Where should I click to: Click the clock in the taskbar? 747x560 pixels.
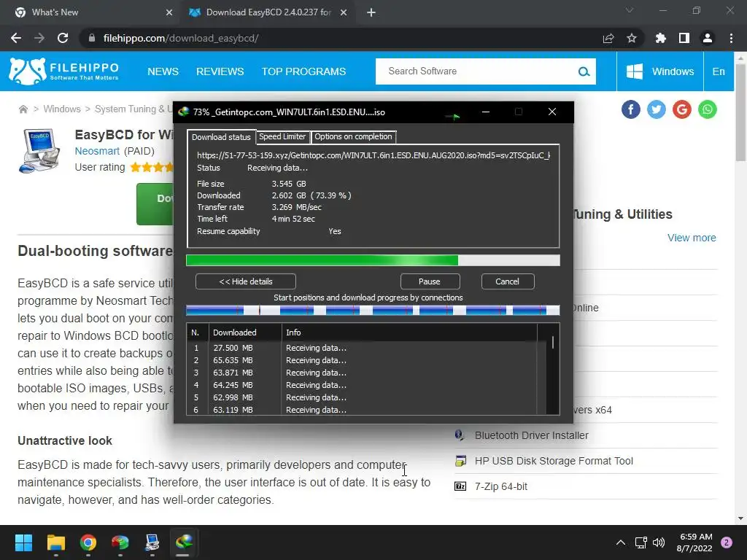[694, 542]
